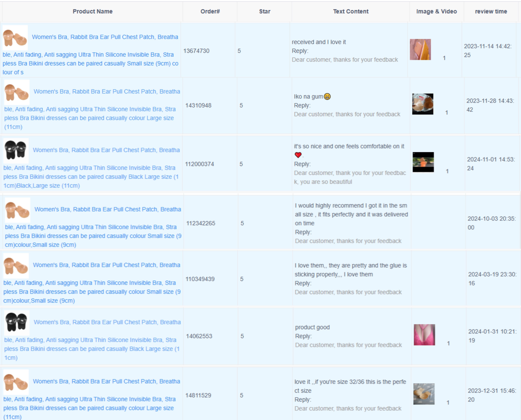Open product link for order 110349439
The height and width of the screenshot is (420, 521).
[x=106, y=265]
